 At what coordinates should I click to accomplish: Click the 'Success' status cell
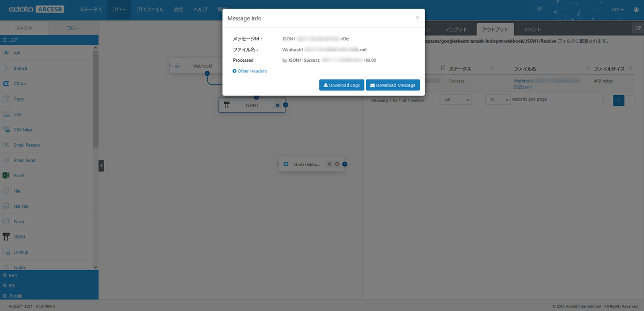[457, 81]
